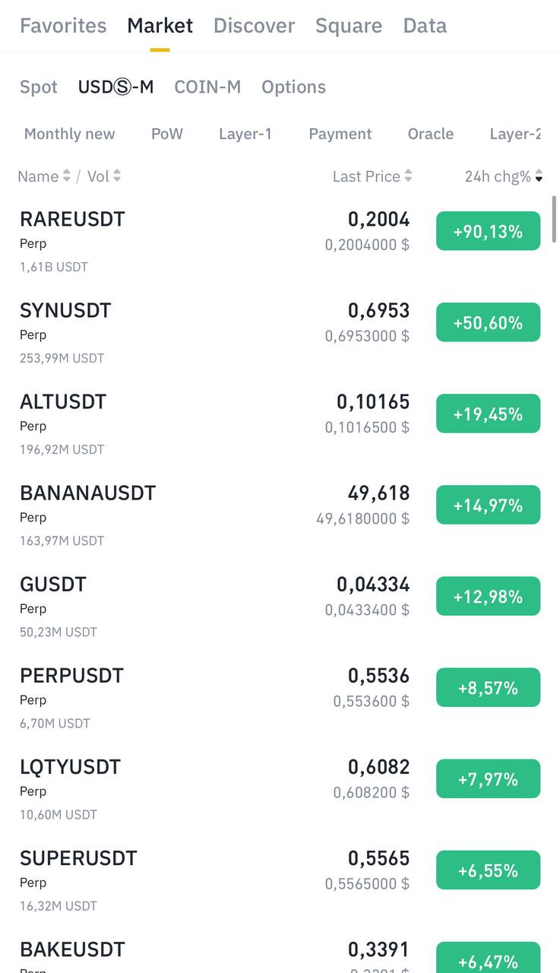Filter by PoW category
560x973 pixels.
click(x=167, y=135)
